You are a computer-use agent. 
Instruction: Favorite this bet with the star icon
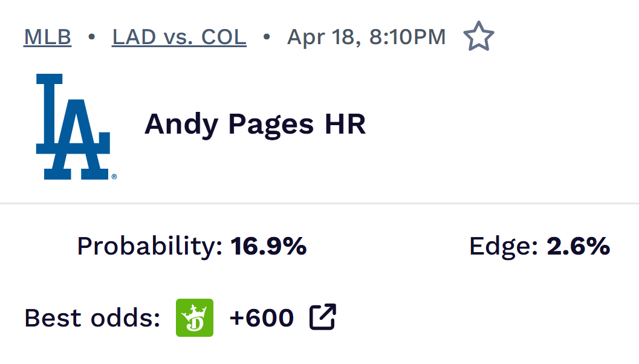[478, 37]
